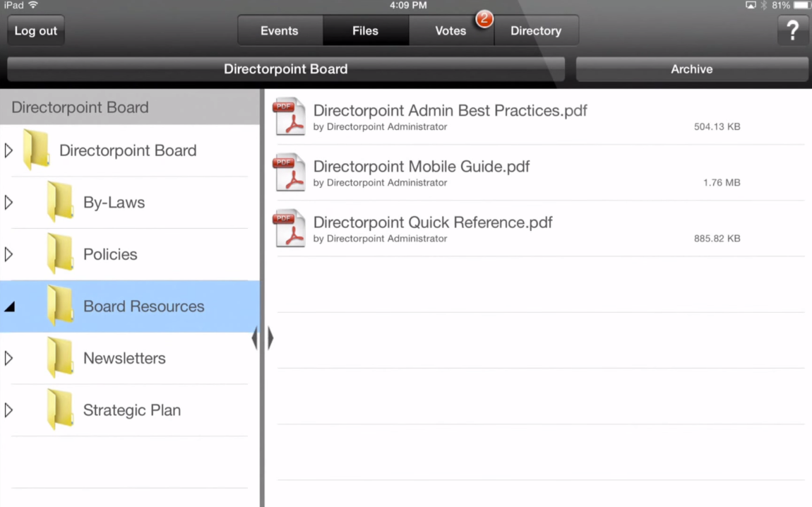Collapse sidebar using the panel divider handle

(x=263, y=338)
